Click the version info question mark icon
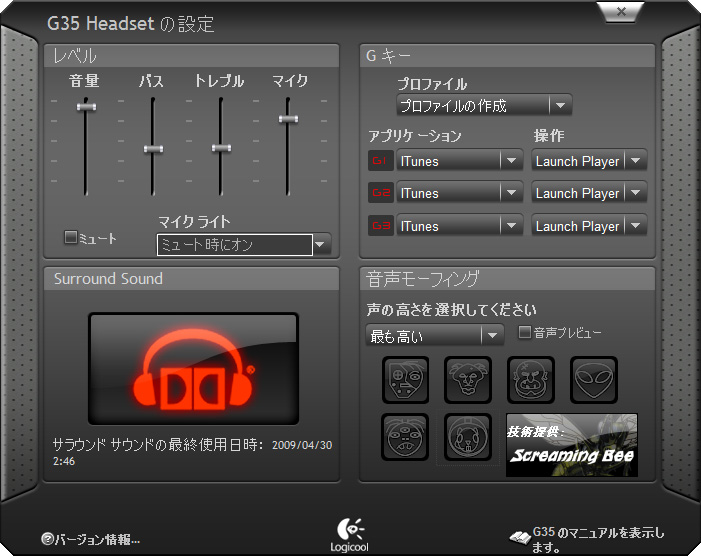The height and width of the screenshot is (556, 701). pyautogui.click(x=47, y=539)
